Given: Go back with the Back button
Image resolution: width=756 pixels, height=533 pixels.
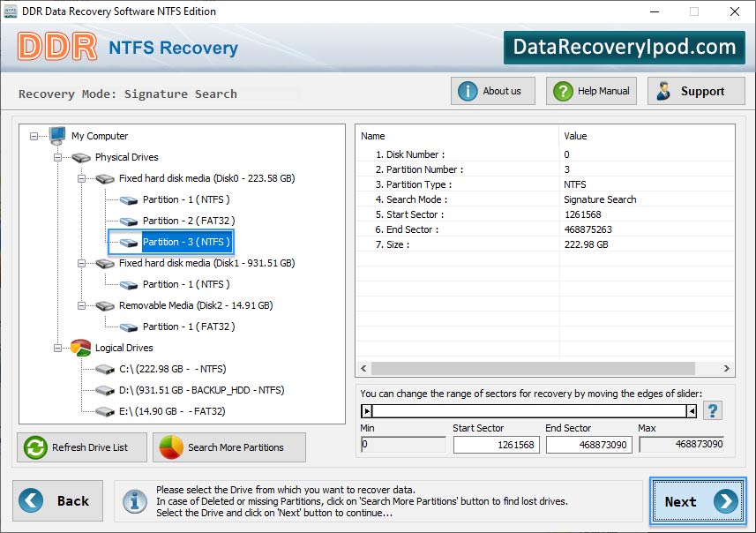Looking at the screenshot, I should point(58,500).
